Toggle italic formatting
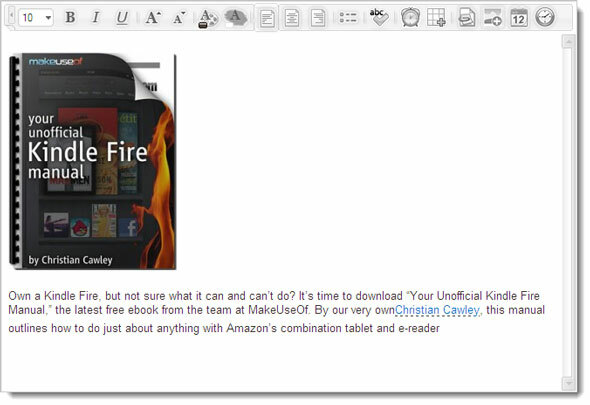The height and width of the screenshot is (405, 590). 96,17
